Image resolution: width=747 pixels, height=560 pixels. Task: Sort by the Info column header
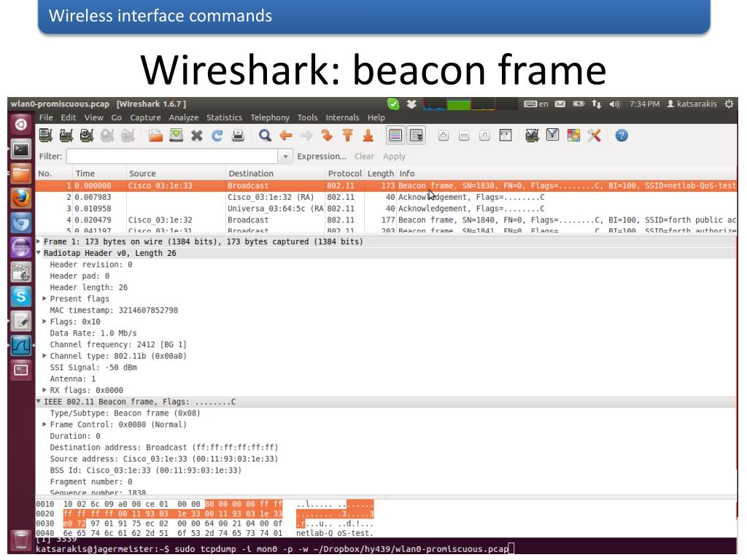point(567,174)
